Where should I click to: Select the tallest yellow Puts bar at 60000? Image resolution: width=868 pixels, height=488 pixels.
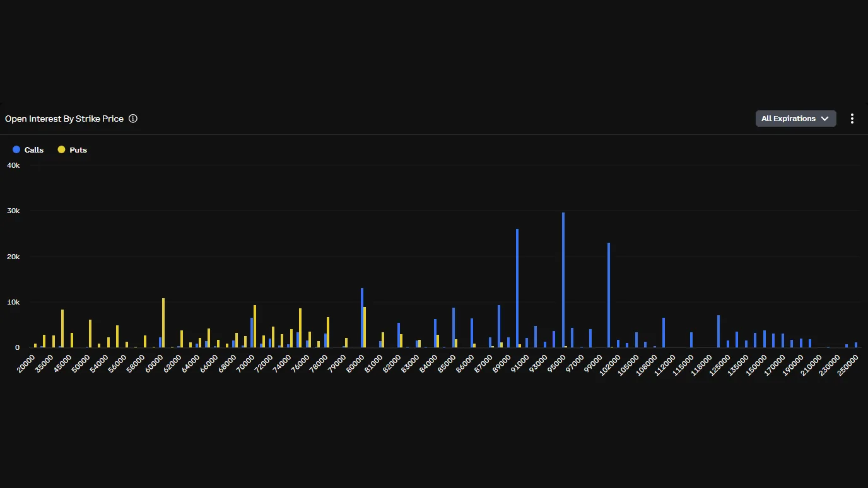163,323
